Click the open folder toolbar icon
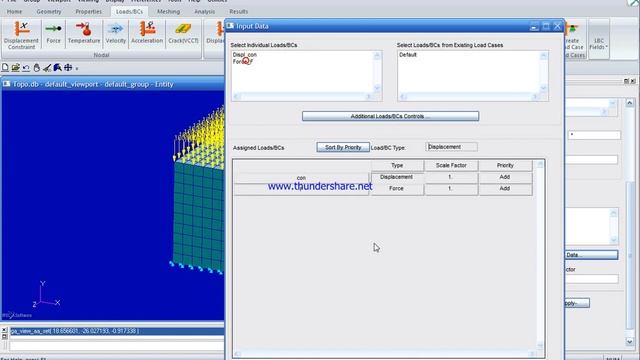The width and height of the screenshot is (640, 360). click(x=16, y=68)
